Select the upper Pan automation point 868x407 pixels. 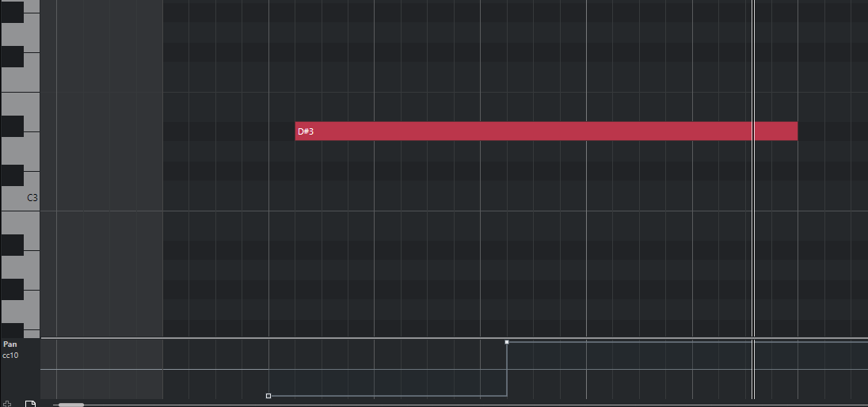[x=507, y=342]
